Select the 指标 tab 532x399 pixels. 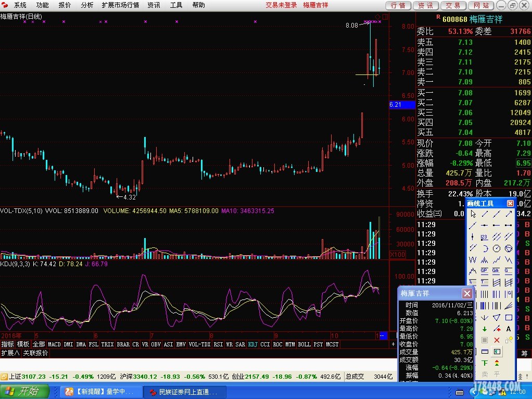coord(7,344)
